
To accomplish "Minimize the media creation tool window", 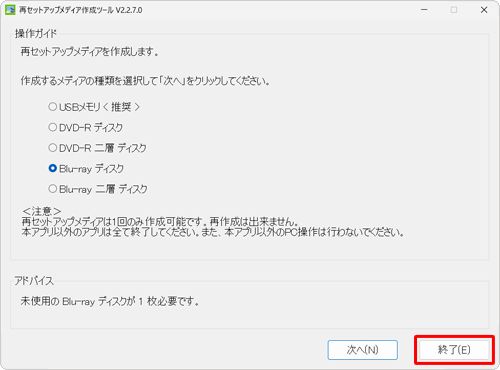I will point(424,10).
